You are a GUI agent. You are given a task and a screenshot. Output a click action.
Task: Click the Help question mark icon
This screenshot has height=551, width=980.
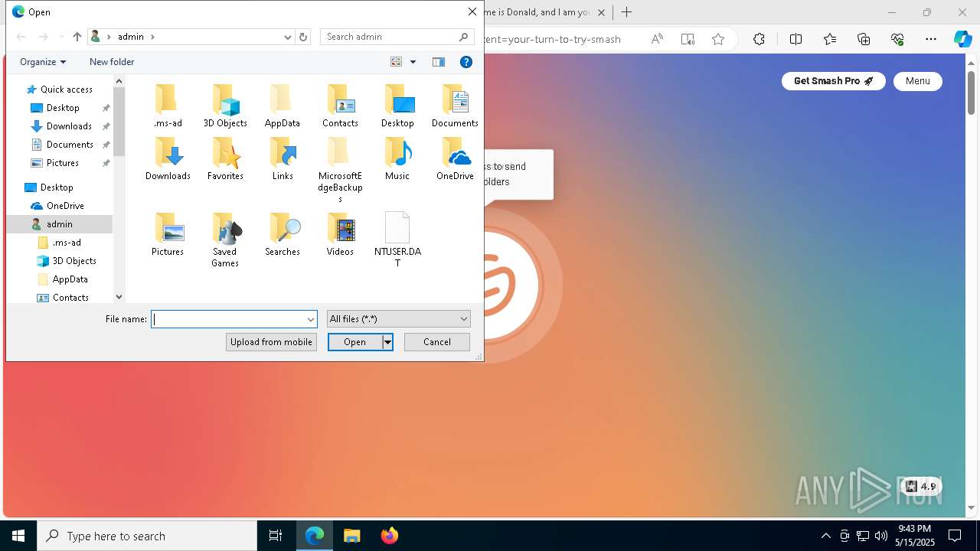pos(465,62)
